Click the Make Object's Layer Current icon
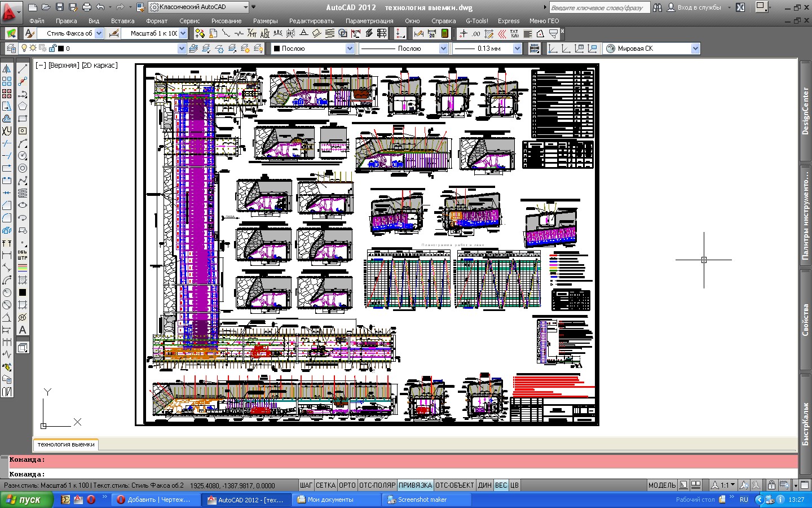 coord(193,49)
